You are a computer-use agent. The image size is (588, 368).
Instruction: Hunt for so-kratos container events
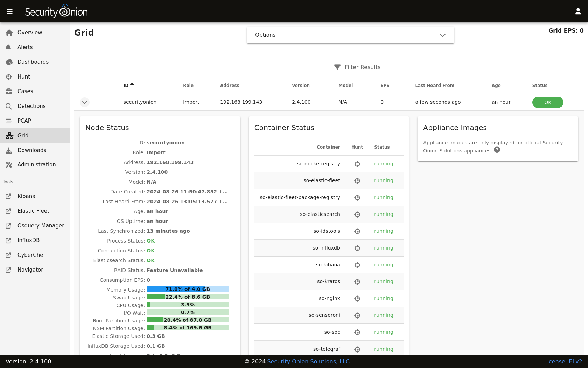pos(357,282)
